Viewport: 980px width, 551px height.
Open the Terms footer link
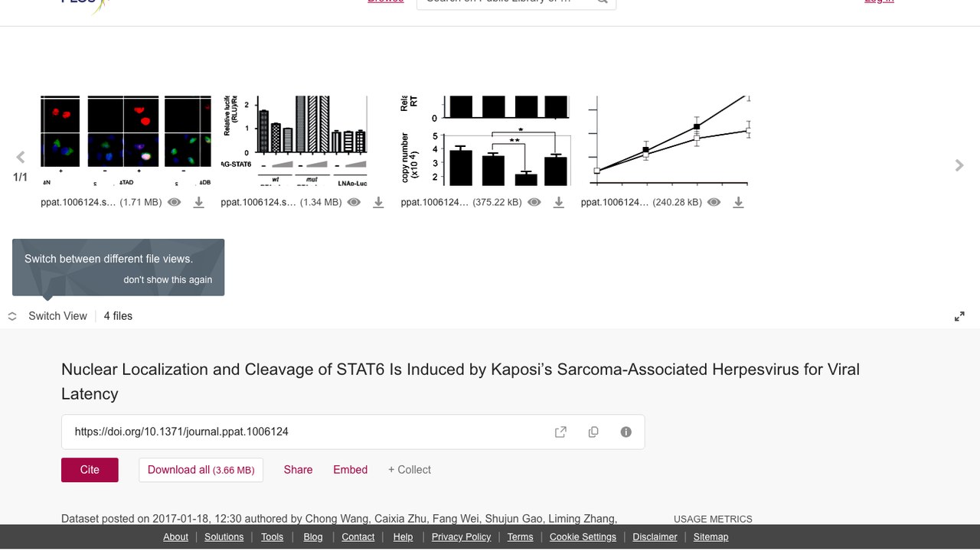(520, 537)
